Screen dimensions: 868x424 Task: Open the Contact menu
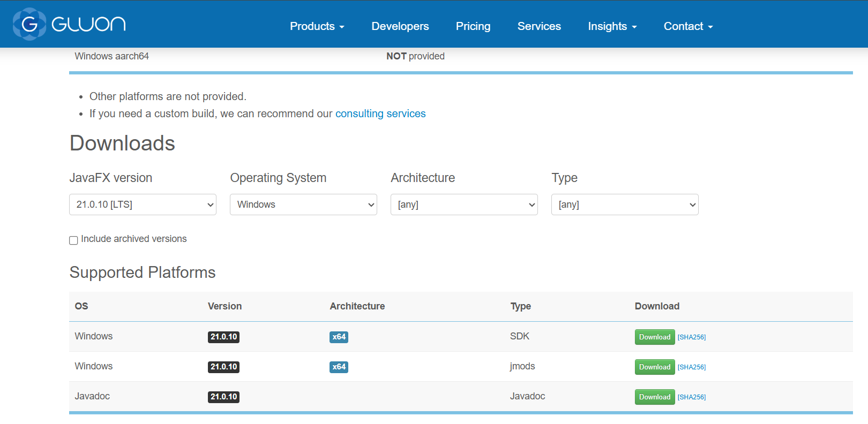pyautogui.click(x=688, y=26)
